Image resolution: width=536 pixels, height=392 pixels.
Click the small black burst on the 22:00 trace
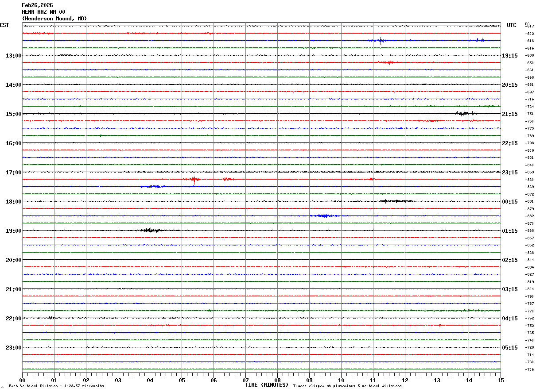click(52, 318)
